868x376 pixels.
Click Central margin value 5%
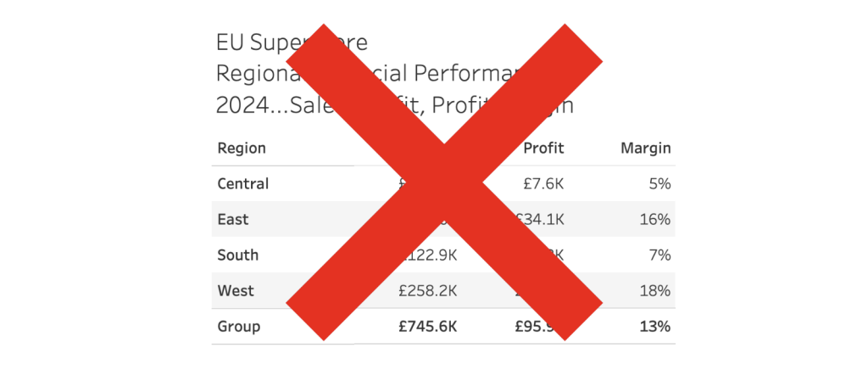pos(659,183)
